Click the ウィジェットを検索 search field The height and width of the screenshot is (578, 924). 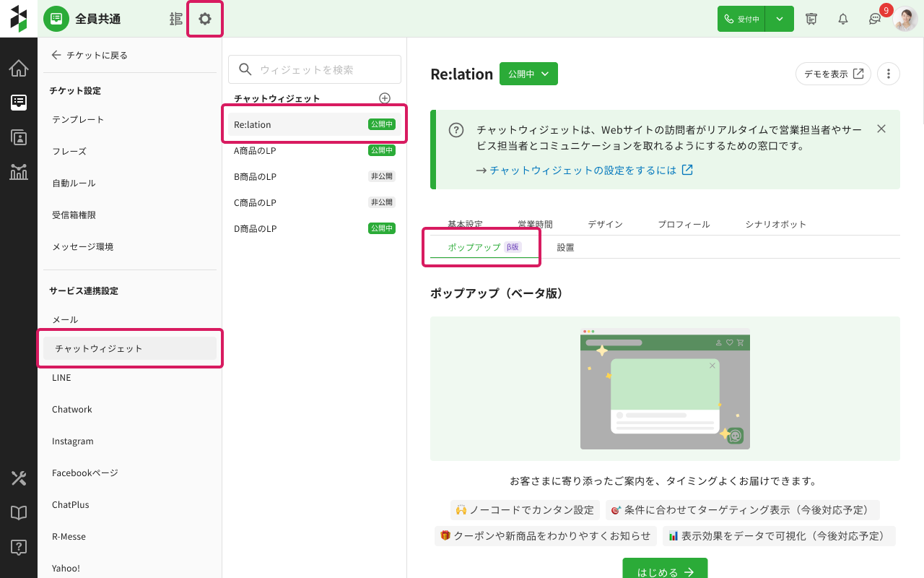[x=315, y=69]
